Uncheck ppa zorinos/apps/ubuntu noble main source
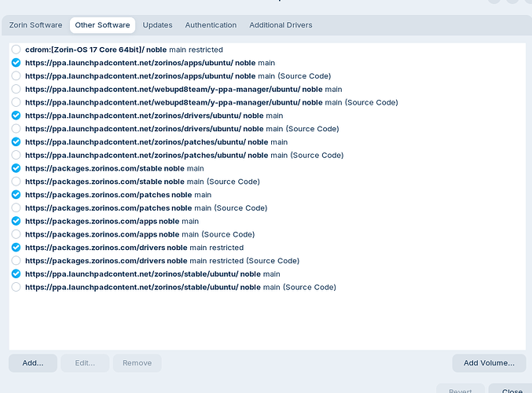 click(x=16, y=63)
